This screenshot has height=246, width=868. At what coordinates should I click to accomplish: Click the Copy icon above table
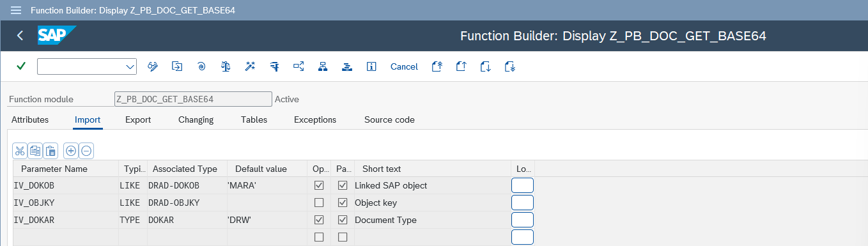pyautogui.click(x=35, y=151)
